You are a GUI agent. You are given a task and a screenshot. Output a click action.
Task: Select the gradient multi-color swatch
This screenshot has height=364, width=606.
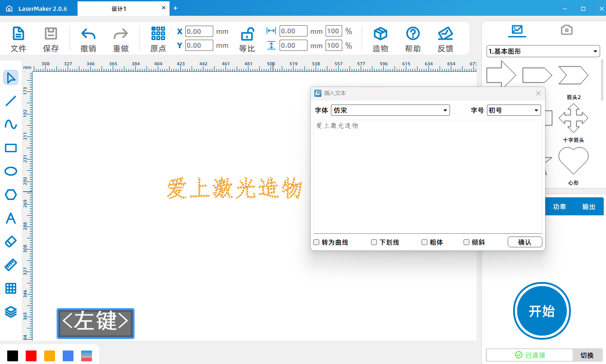[87, 355]
